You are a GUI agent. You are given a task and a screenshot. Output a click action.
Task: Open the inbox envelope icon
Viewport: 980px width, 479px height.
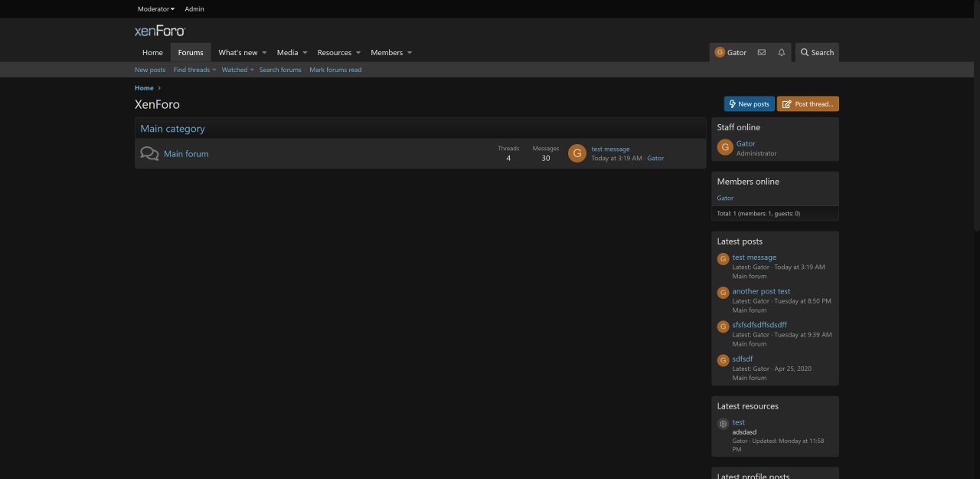click(761, 52)
